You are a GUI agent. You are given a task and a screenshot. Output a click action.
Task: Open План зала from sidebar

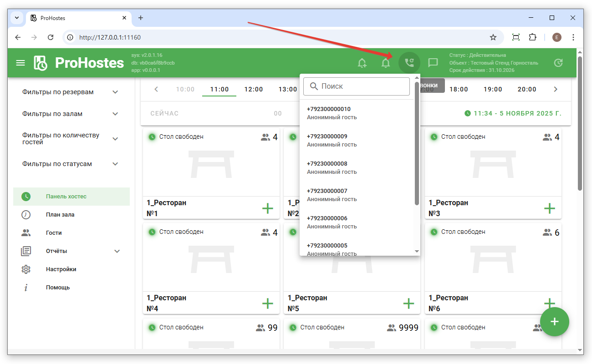60,214
